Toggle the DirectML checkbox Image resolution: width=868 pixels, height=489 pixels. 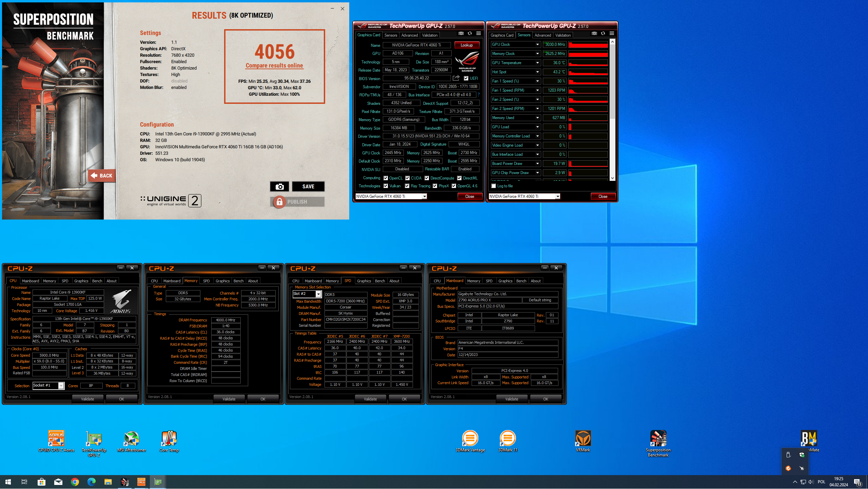(459, 178)
